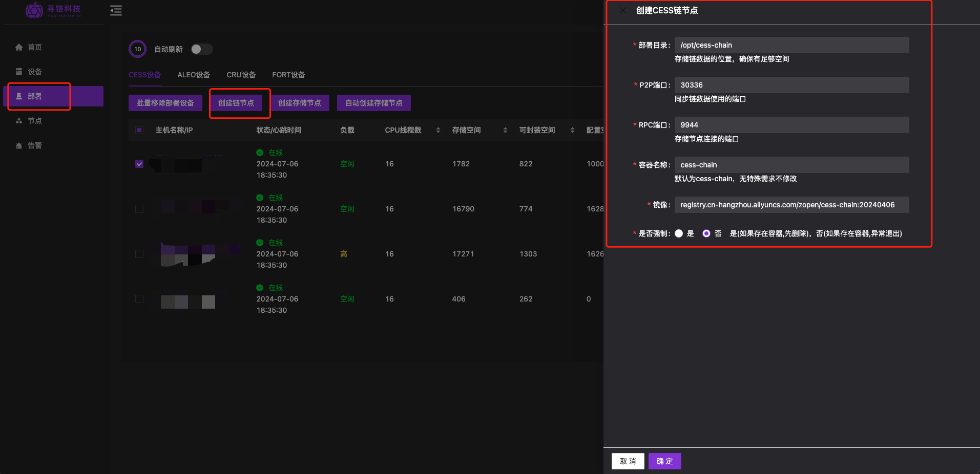This screenshot has width=980, height=474.
Task: Click the 设备 devices sidebar icon
Action: [19, 72]
